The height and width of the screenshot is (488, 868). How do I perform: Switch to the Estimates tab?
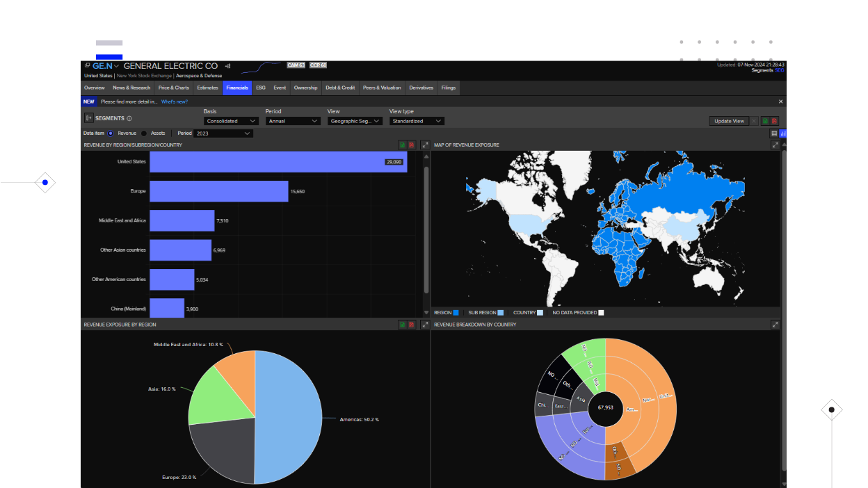(x=207, y=88)
